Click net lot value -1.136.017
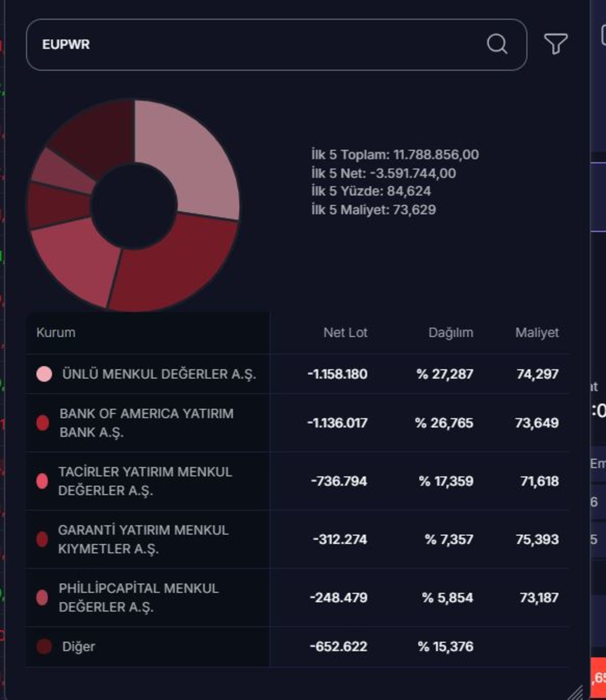 click(337, 423)
